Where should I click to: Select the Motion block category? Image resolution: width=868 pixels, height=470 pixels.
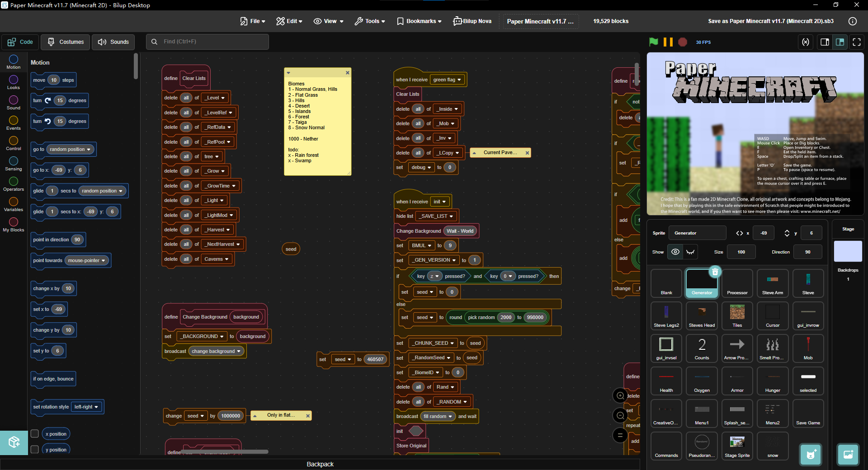pyautogui.click(x=14, y=62)
